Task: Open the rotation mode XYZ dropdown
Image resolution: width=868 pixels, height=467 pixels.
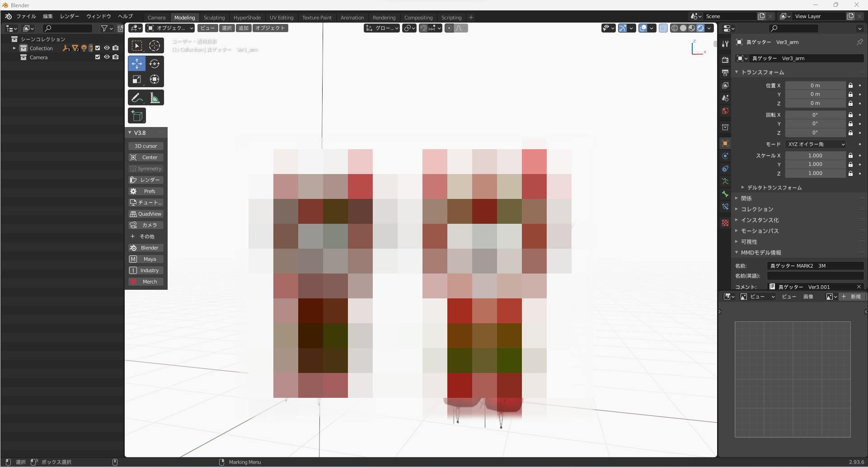Action: click(816, 144)
